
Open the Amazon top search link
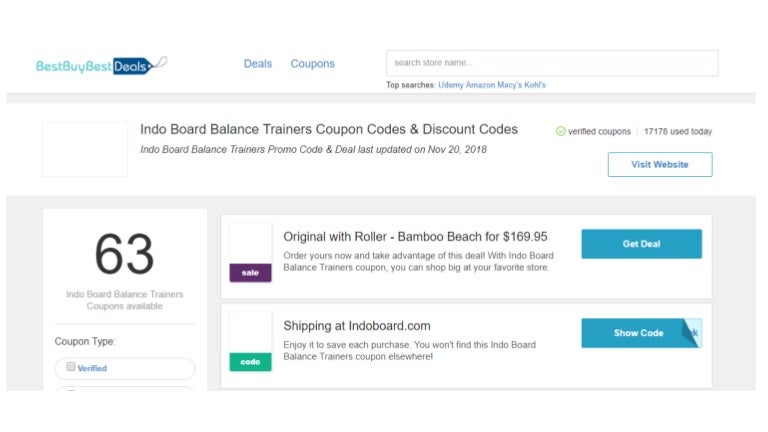tap(480, 85)
